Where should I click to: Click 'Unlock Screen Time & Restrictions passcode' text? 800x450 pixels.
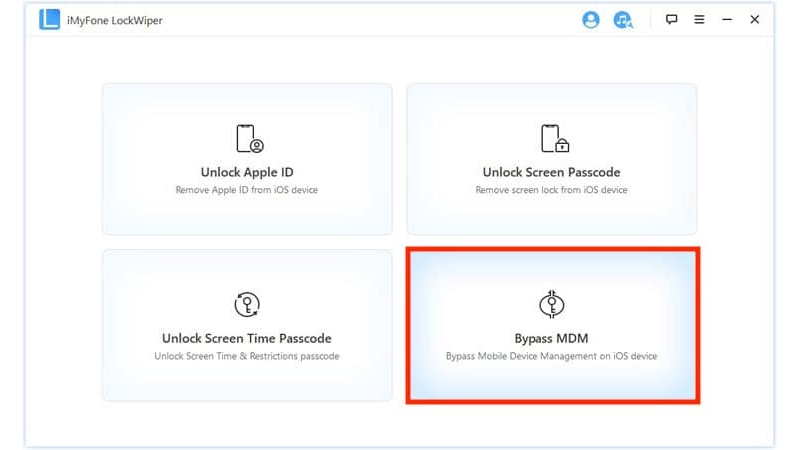247,356
